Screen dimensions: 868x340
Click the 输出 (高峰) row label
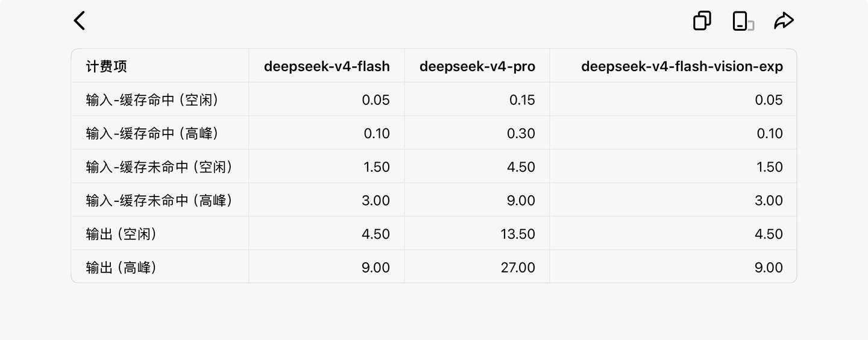pos(121,268)
